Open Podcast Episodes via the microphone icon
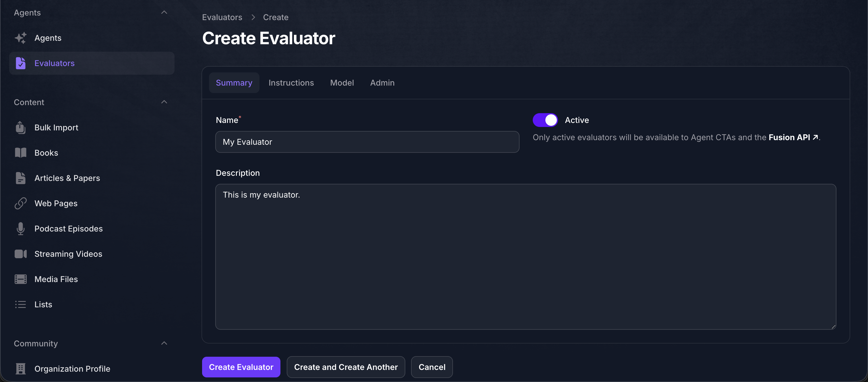 (x=21, y=229)
